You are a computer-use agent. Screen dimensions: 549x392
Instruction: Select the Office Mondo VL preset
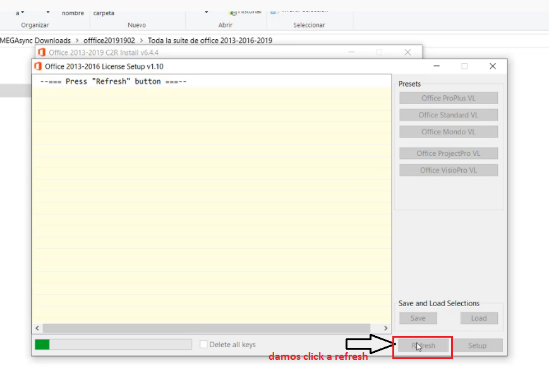(x=449, y=132)
